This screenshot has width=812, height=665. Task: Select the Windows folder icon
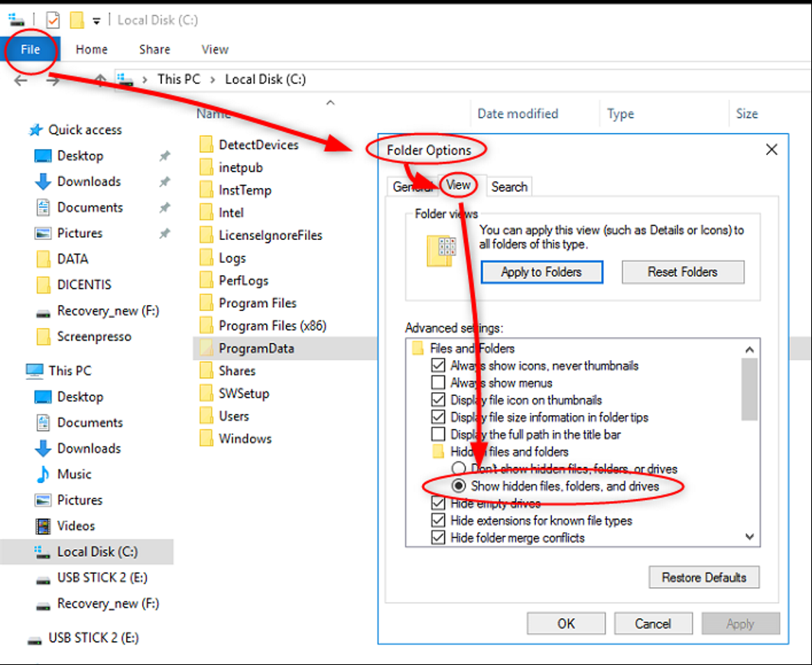206,438
